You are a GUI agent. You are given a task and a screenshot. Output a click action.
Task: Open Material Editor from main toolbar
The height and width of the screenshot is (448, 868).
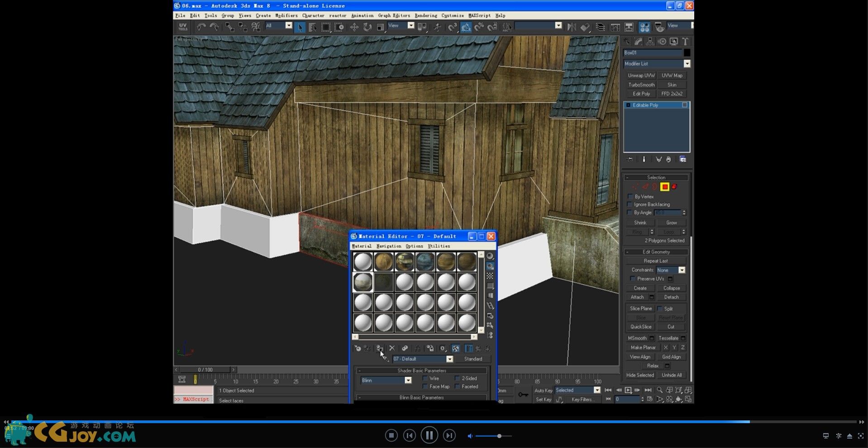click(644, 27)
